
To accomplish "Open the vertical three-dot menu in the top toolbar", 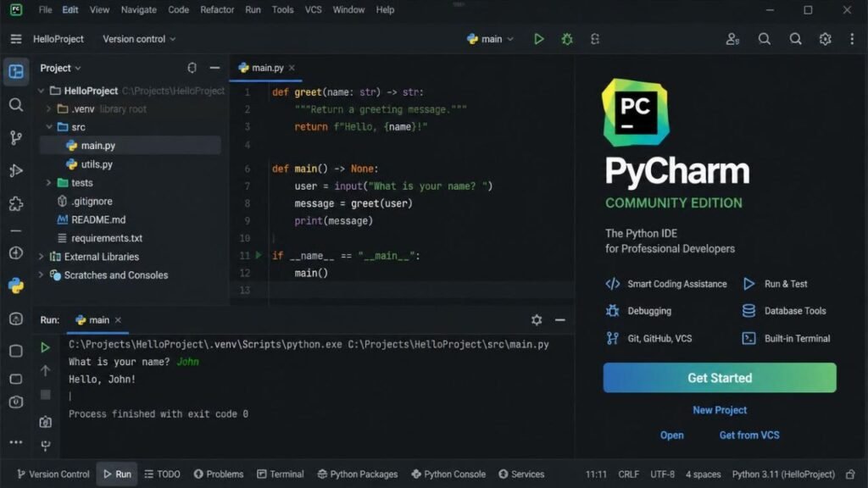I will pos(852,39).
